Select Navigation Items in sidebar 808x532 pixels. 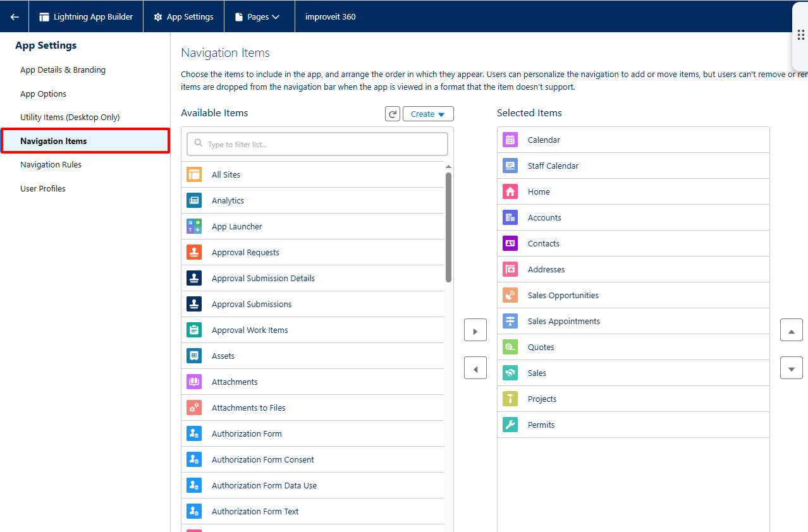(x=85, y=141)
